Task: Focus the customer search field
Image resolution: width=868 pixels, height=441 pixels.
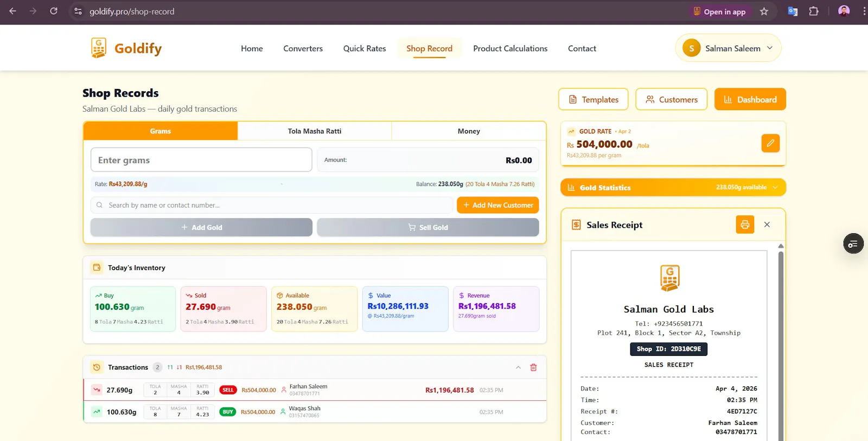Action: (272, 205)
